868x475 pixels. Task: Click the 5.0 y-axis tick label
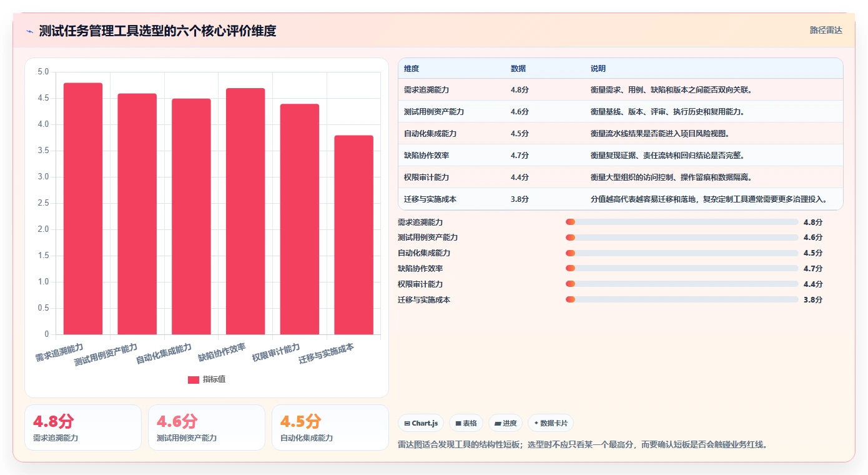tap(43, 72)
